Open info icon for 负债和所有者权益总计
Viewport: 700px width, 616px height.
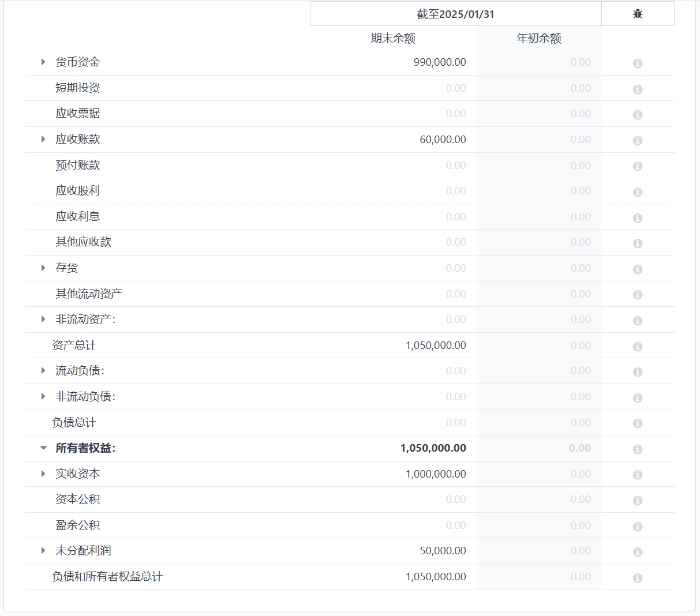[x=637, y=578]
